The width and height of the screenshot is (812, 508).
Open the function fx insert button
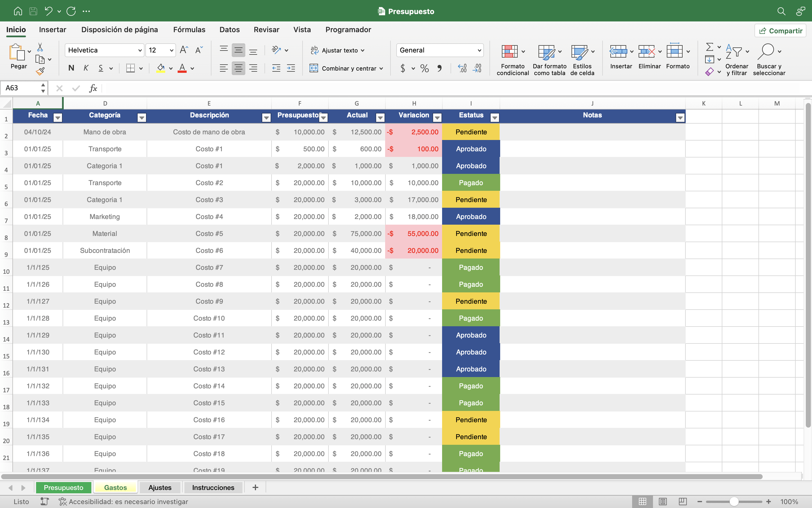[x=93, y=88]
